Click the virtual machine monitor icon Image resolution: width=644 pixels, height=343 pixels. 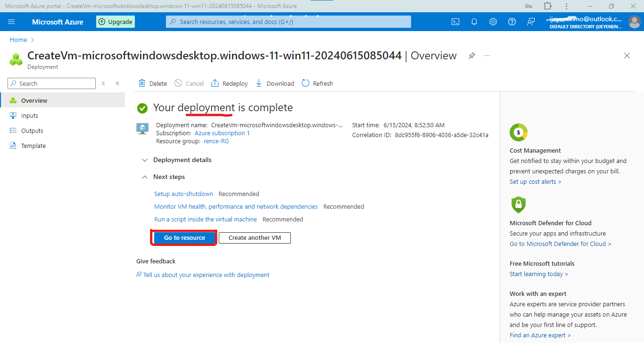(142, 129)
